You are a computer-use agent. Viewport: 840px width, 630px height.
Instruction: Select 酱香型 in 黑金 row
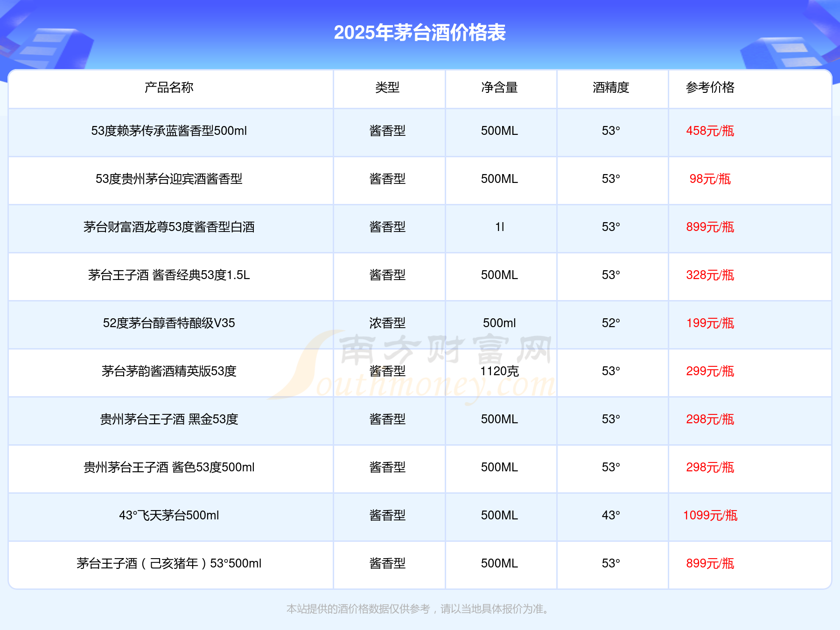tap(387, 419)
